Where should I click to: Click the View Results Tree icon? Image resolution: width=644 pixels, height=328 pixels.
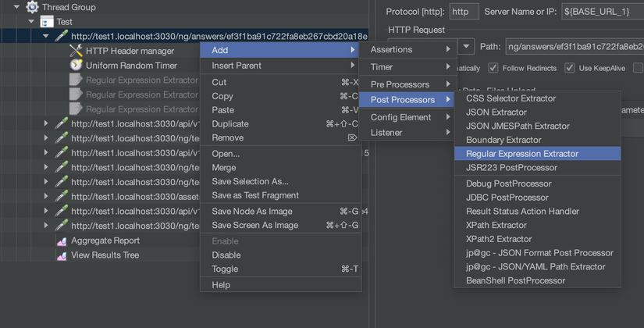pyautogui.click(x=62, y=255)
